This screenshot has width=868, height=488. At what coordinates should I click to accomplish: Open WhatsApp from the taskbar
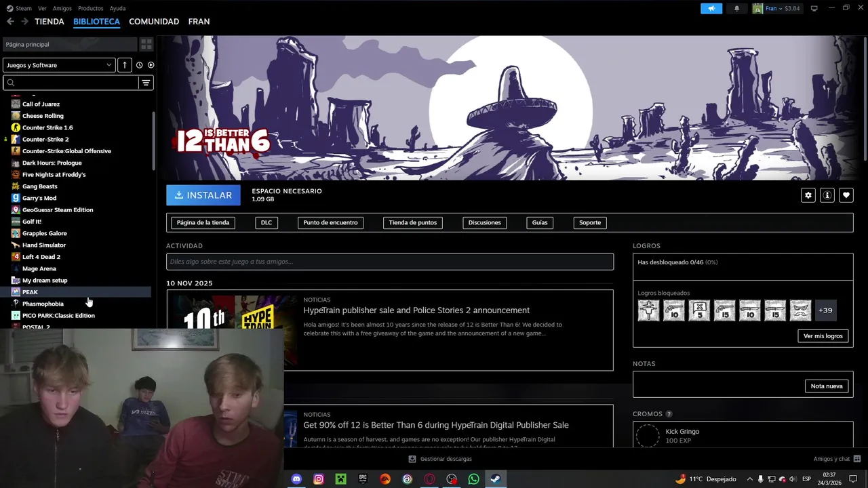(474, 479)
